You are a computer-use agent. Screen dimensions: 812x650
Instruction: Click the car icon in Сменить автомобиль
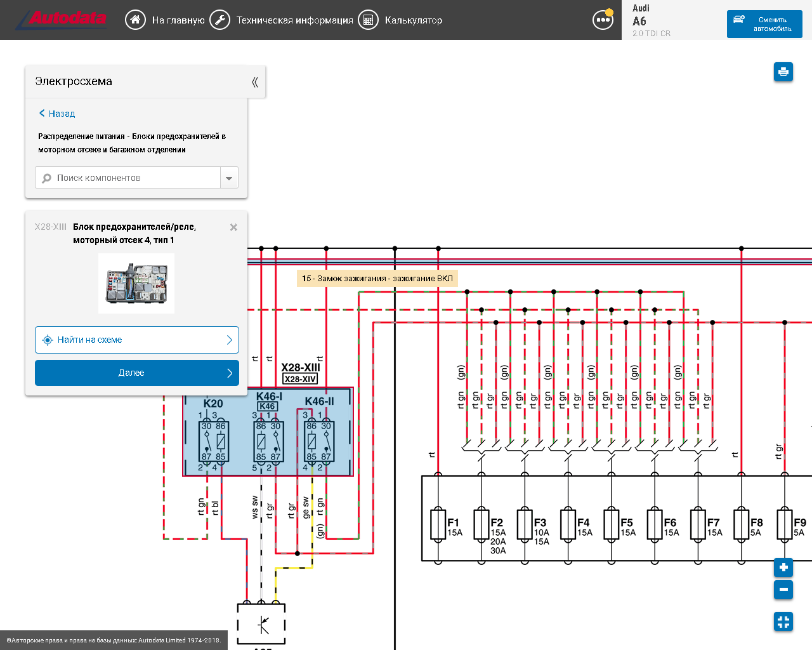(x=739, y=19)
